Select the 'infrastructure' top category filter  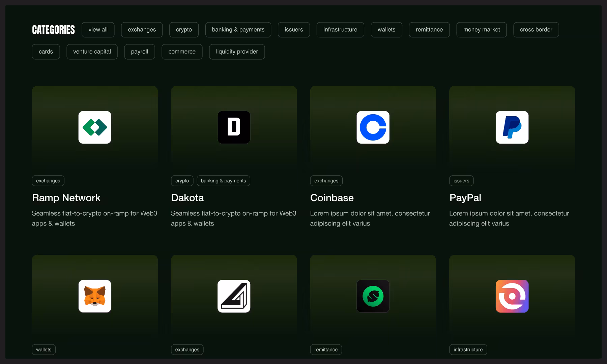[340, 30]
